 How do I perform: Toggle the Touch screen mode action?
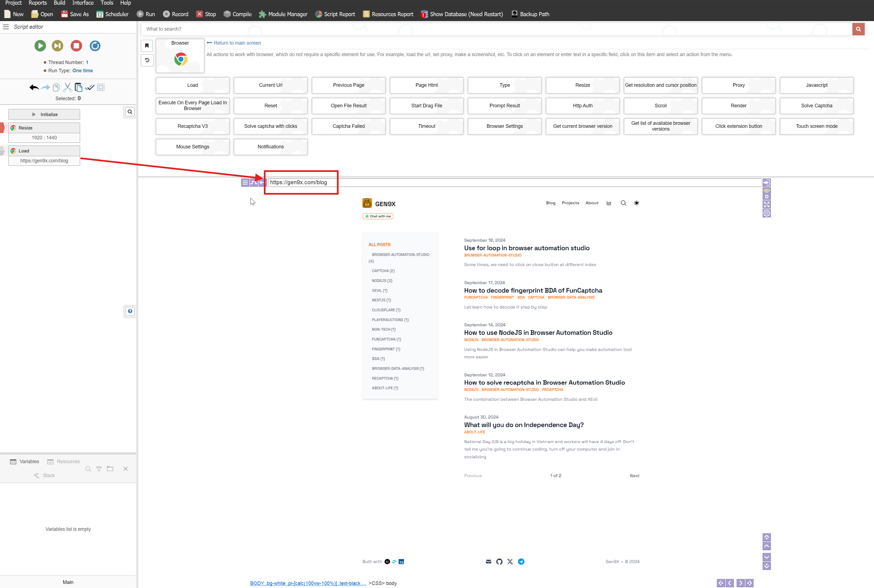tap(816, 126)
